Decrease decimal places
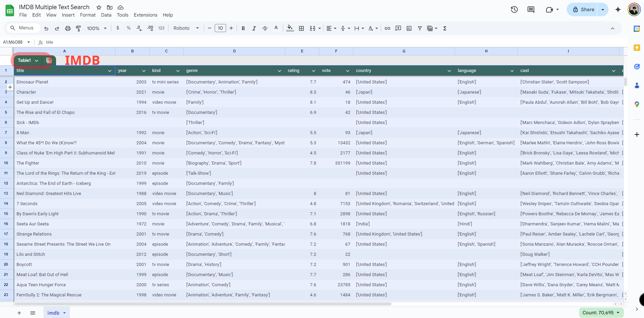 pos(139,28)
